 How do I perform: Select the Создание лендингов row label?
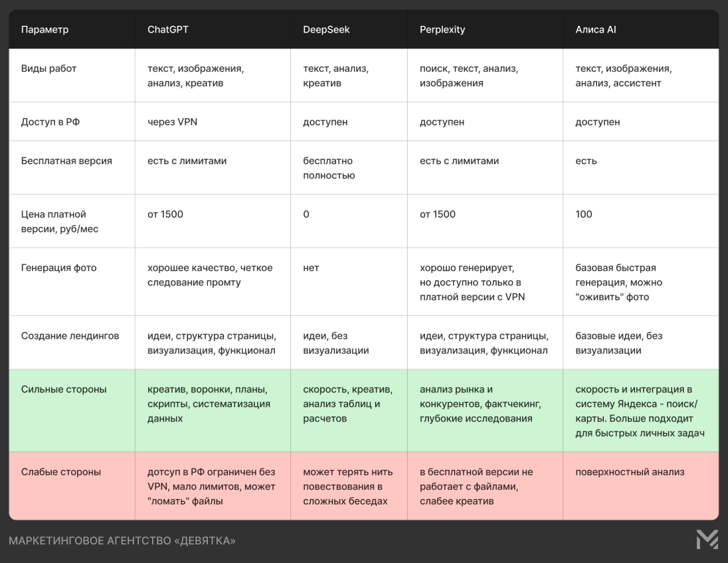click(70, 335)
